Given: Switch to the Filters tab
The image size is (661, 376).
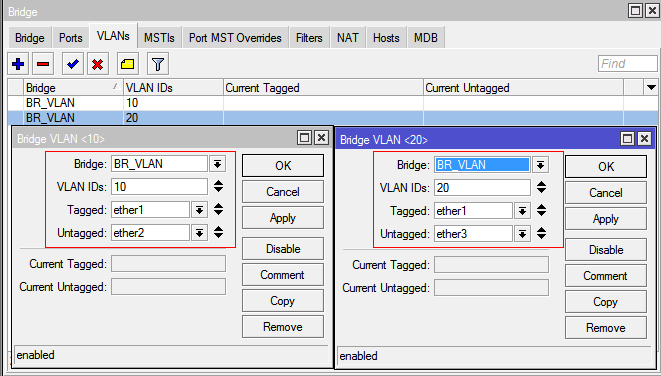Looking at the screenshot, I should point(309,38).
